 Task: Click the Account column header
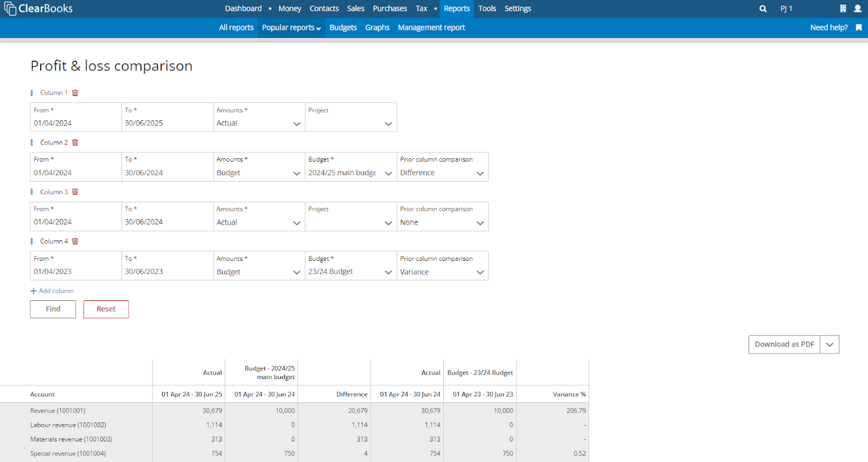[42, 394]
